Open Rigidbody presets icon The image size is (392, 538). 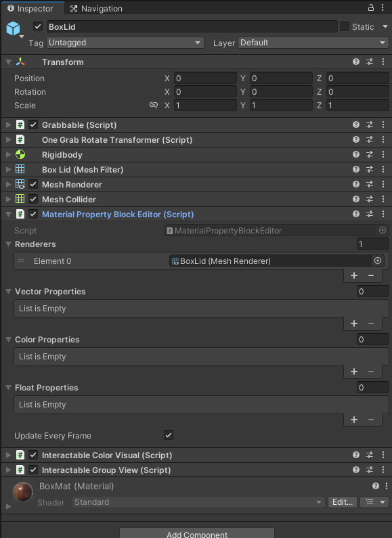[370, 154]
